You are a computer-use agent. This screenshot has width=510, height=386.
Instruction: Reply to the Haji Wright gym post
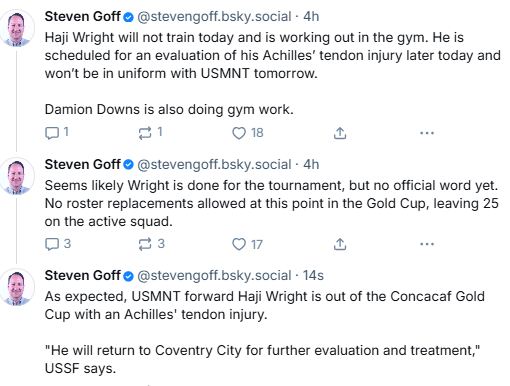click(57, 133)
